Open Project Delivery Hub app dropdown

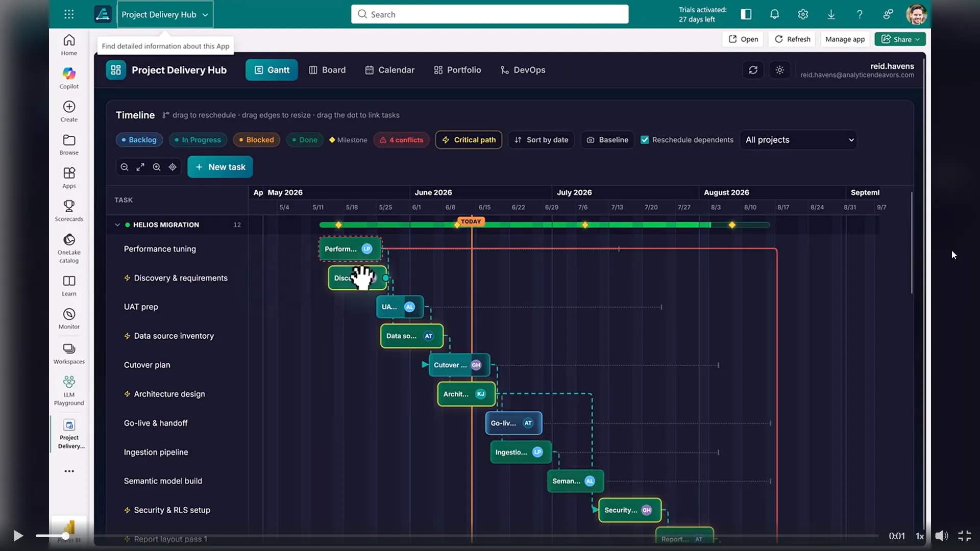[x=165, y=14]
